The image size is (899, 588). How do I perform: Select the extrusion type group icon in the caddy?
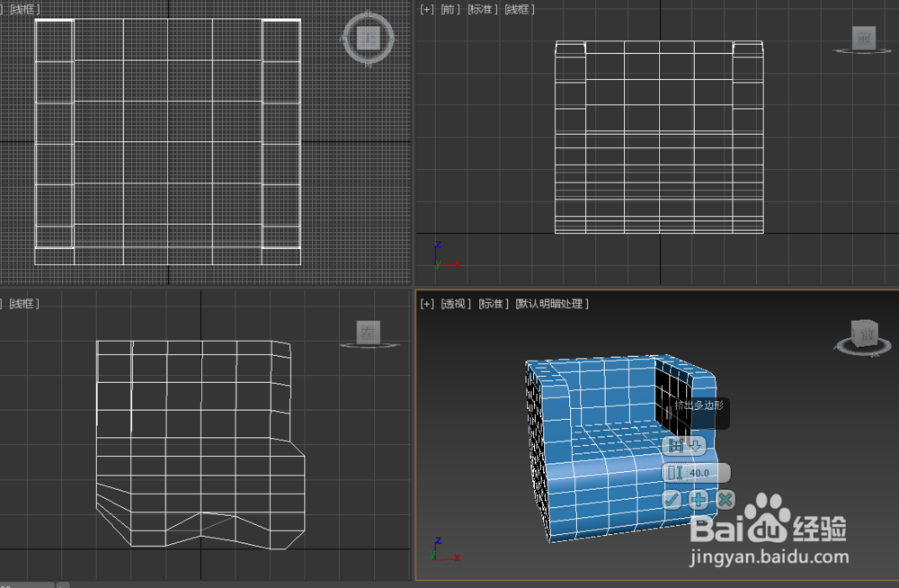pyautogui.click(x=675, y=445)
